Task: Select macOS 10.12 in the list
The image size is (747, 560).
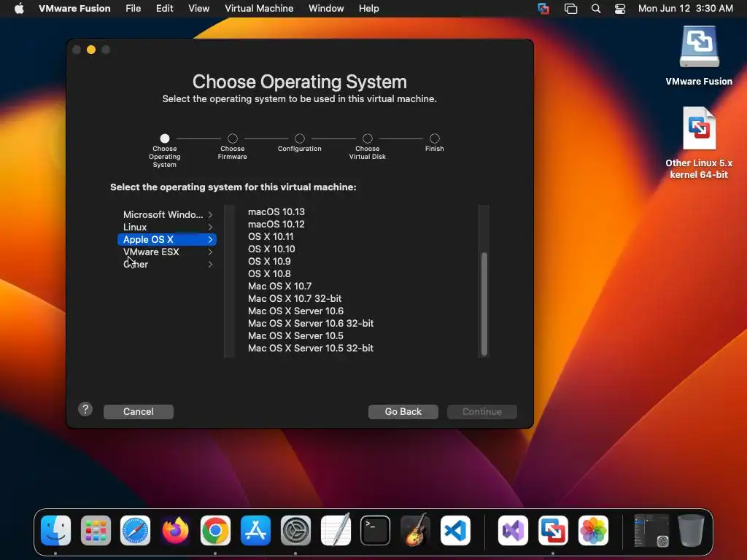Action: click(276, 225)
